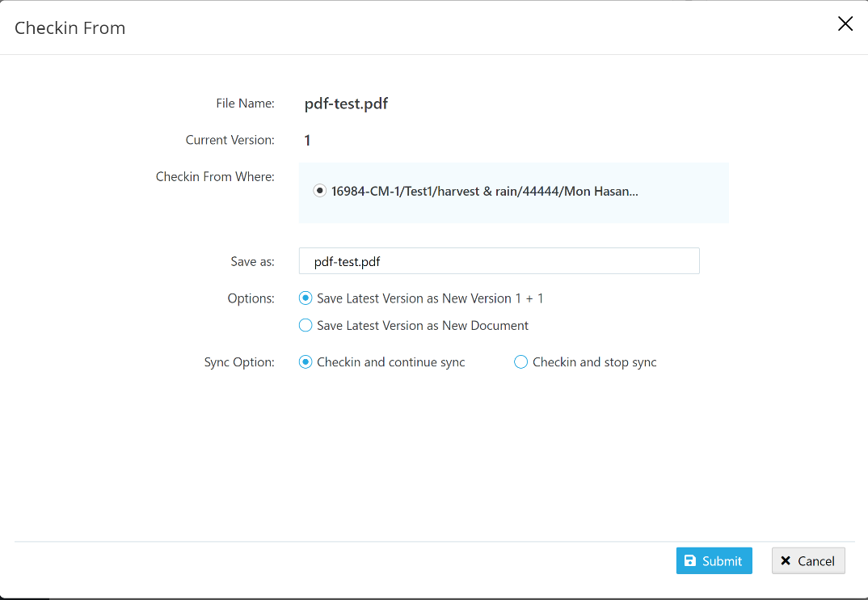Click the current version number value

307,141
